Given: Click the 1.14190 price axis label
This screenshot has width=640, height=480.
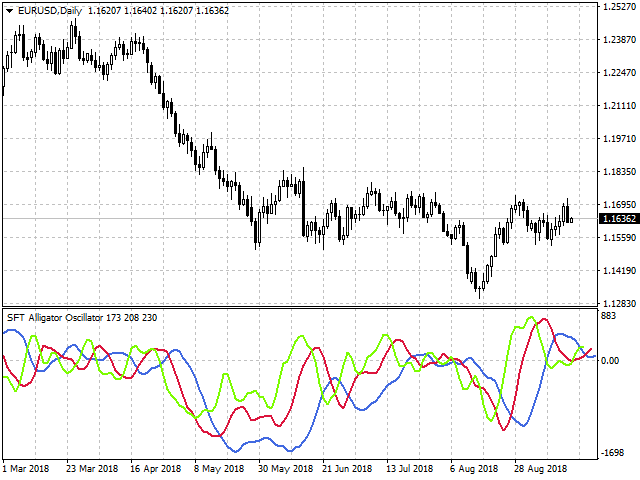Looking at the screenshot, I should [619, 271].
